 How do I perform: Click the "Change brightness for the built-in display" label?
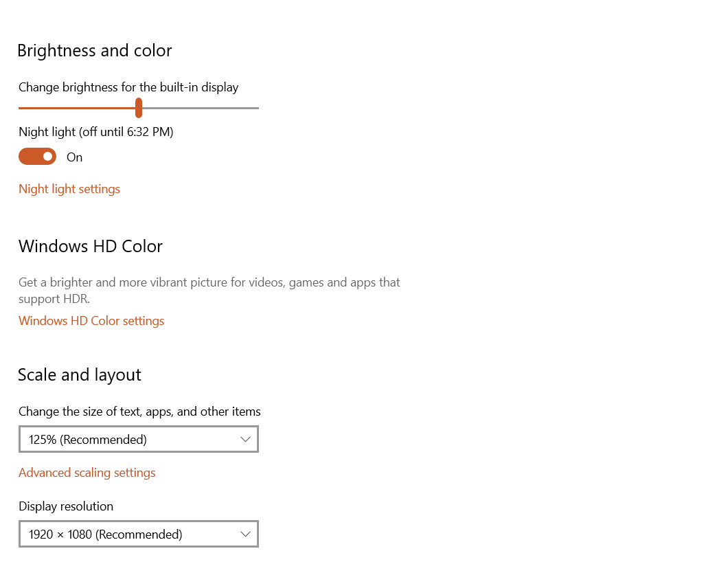(x=128, y=87)
